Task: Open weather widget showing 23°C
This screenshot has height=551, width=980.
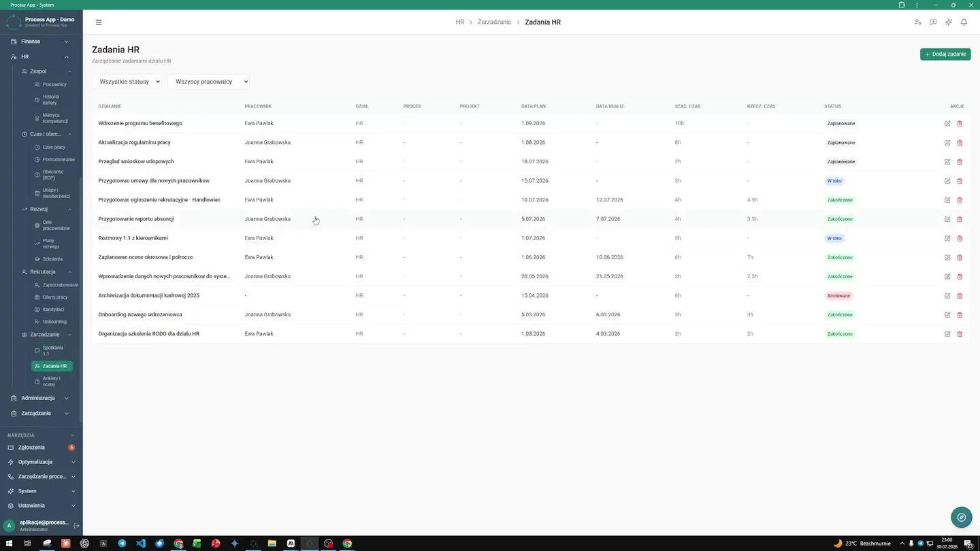Action: tap(862, 544)
